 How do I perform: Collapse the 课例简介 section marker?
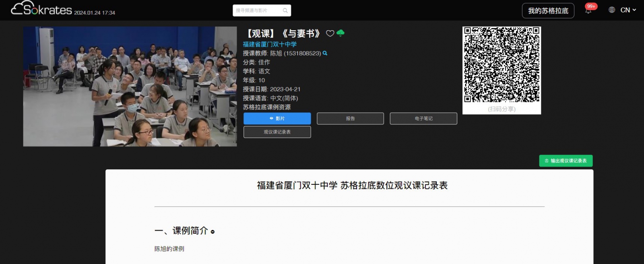[213, 232]
